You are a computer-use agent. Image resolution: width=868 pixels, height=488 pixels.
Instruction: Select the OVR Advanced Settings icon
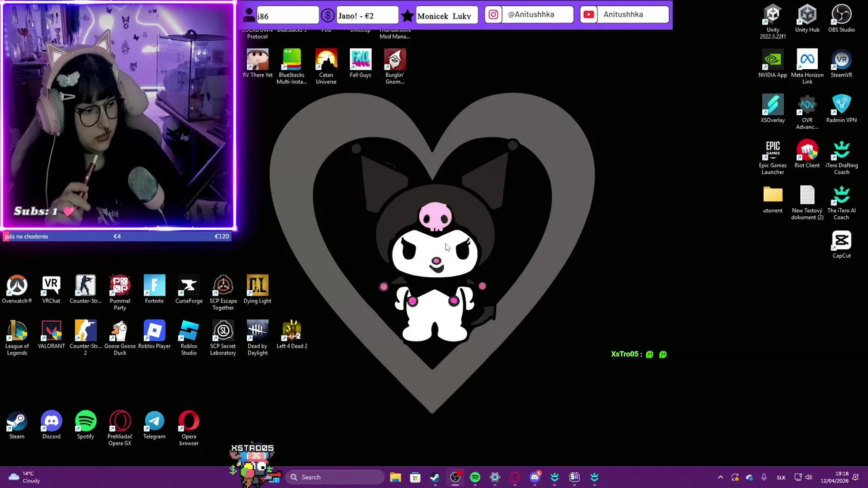click(x=807, y=112)
